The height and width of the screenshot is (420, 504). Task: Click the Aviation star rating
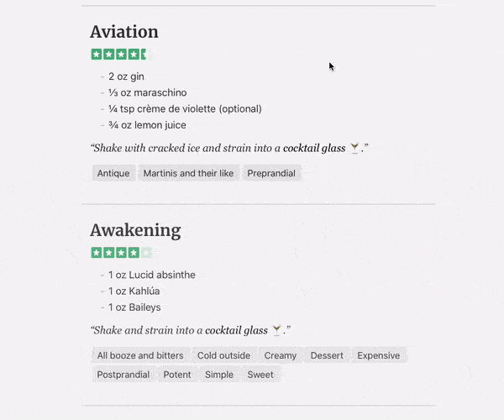point(122,55)
